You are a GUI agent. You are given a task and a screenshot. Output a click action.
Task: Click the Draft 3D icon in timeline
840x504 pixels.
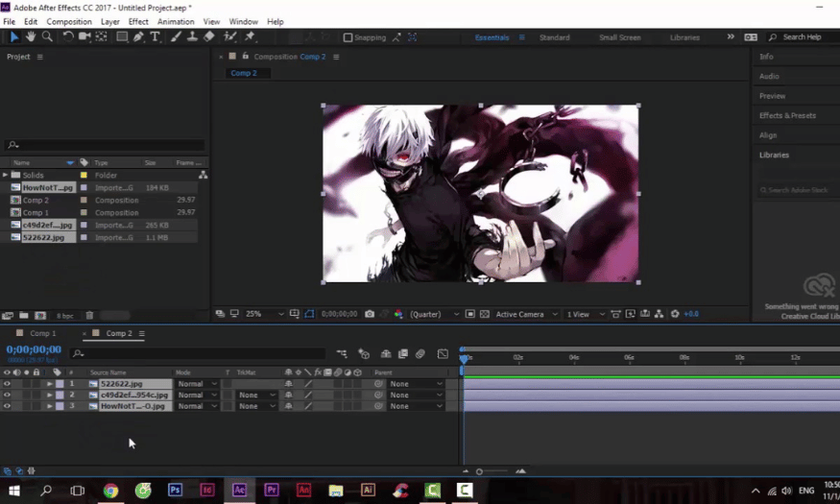[x=364, y=353]
